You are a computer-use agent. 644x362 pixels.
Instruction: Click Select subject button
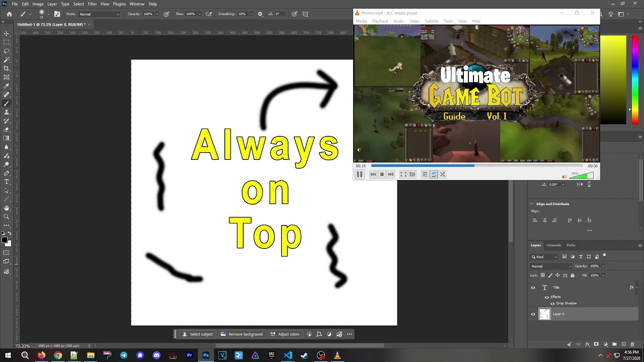pos(198,334)
